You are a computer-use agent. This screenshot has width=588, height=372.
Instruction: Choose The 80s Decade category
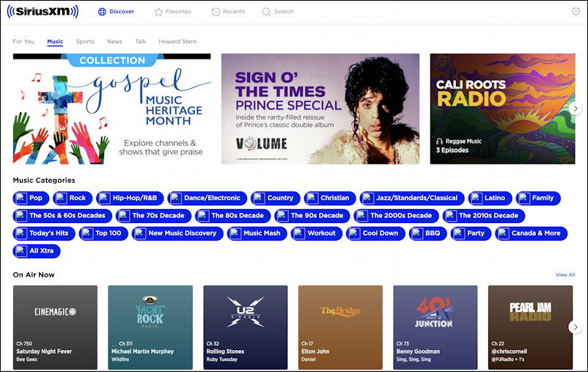click(233, 216)
